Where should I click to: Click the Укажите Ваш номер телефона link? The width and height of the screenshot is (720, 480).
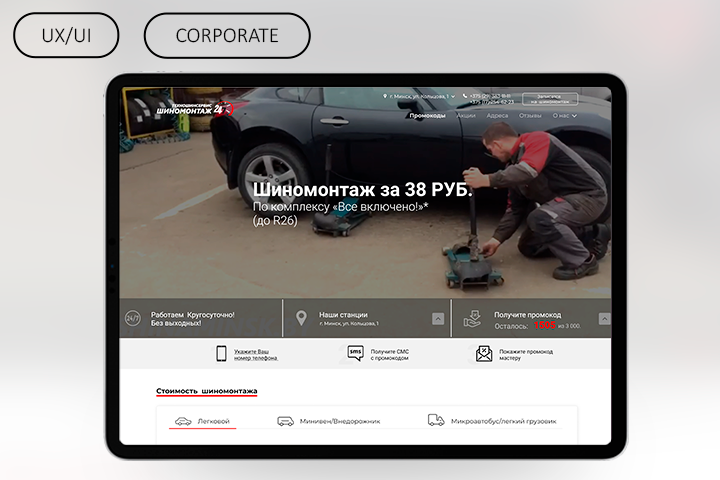click(256, 355)
